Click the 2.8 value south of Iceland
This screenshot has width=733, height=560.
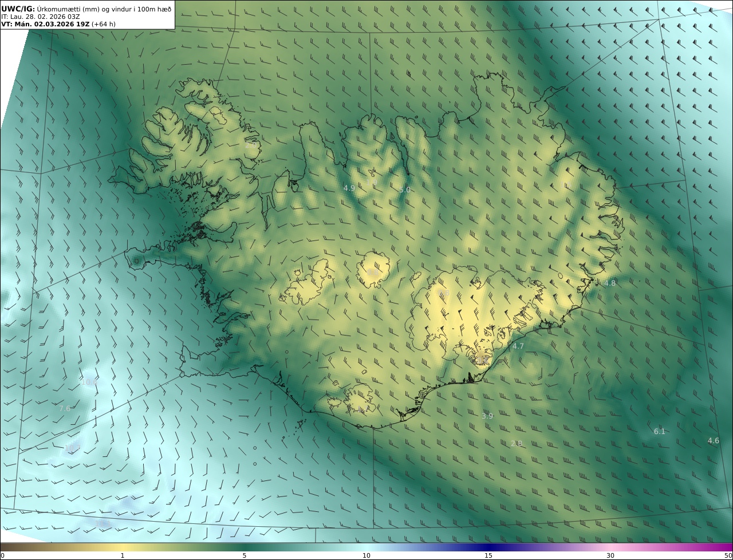coord(517,443)
